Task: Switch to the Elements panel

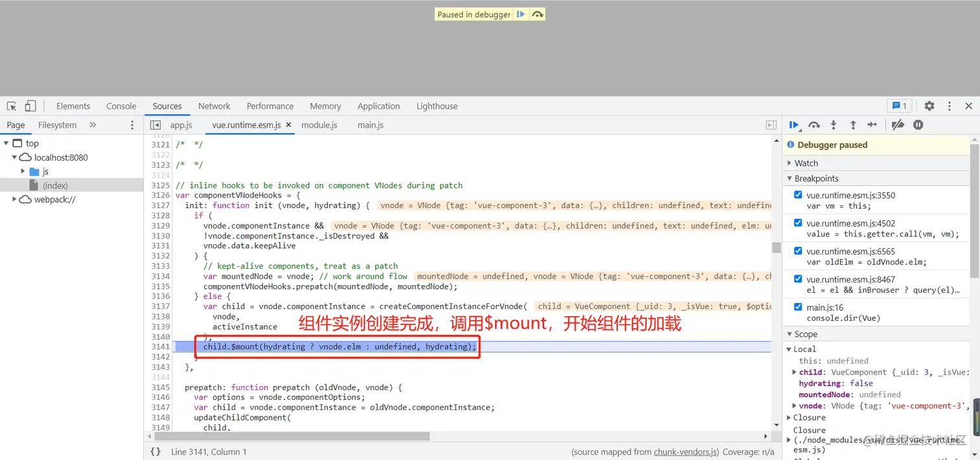Action: coord(73,106)
